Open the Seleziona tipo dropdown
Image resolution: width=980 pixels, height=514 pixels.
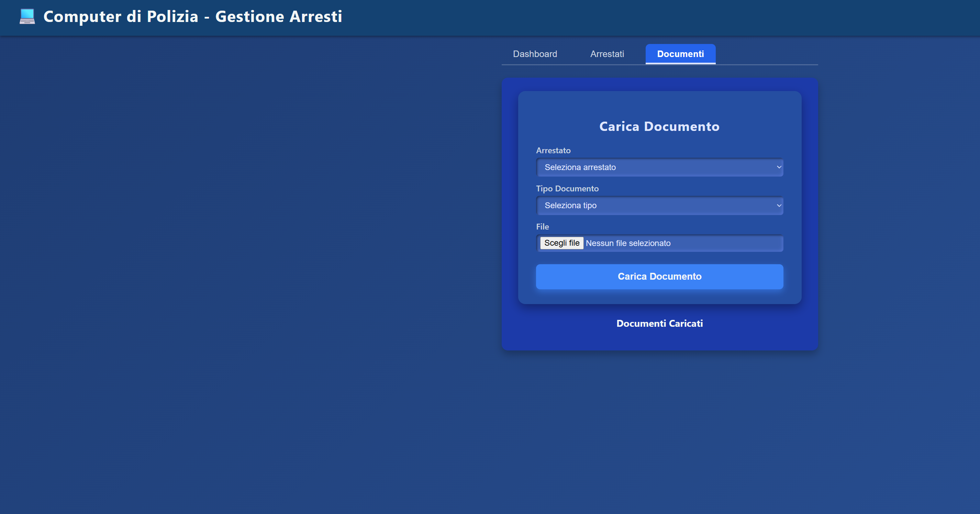pos(659,205)
